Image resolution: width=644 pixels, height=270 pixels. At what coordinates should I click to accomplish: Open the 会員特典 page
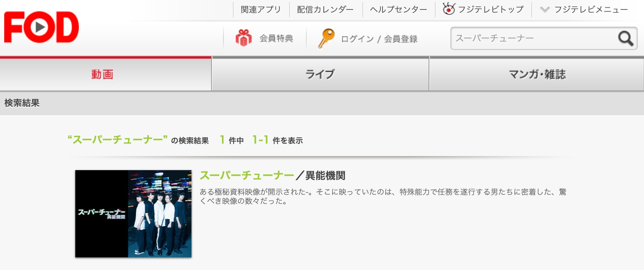click(x=276, y=38)
